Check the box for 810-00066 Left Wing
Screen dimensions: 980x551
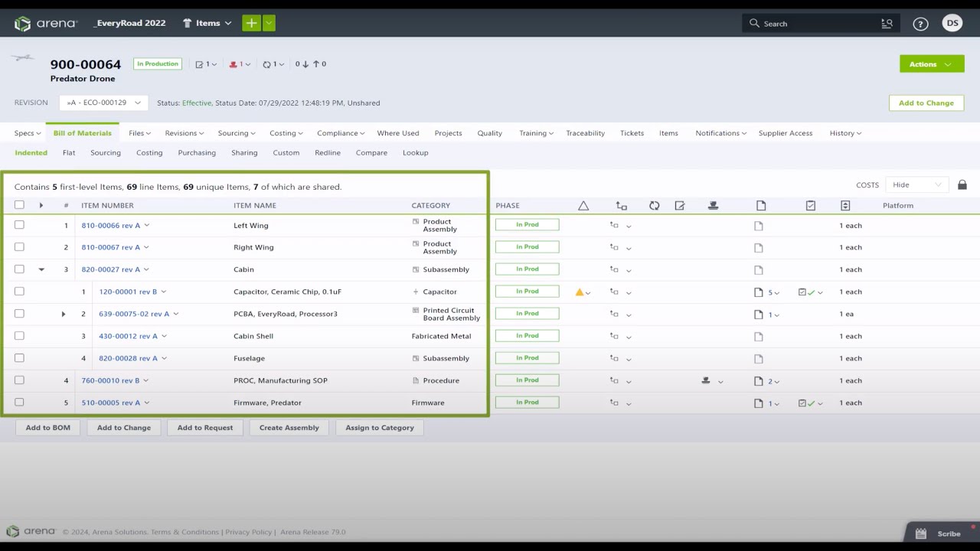pos(19,225)
